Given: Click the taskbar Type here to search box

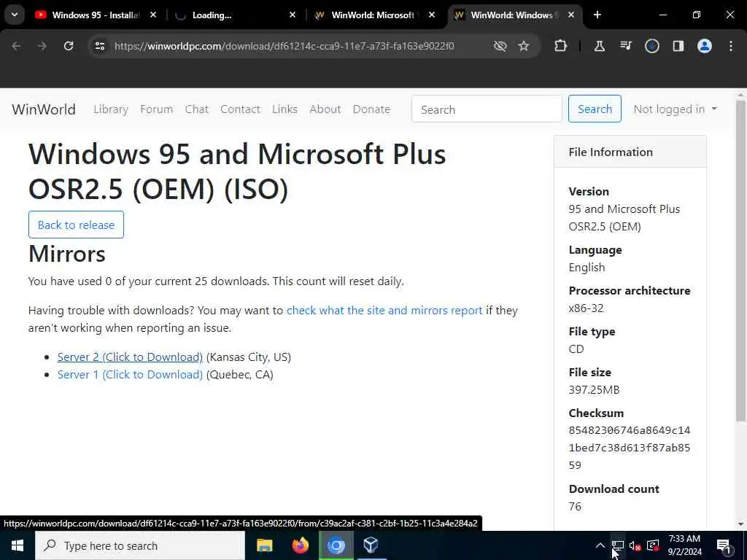Looking at the screenshot, I should pyautogui.click(x=140, y=545).
